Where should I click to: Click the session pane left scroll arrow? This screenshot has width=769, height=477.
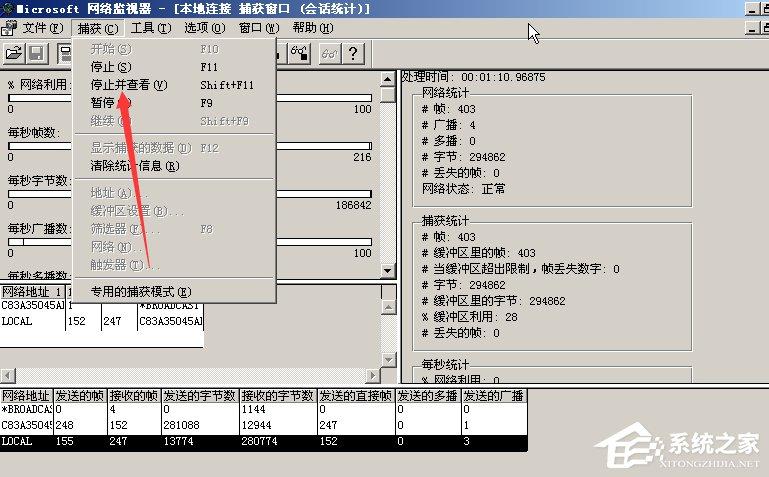tap(8, 376)
